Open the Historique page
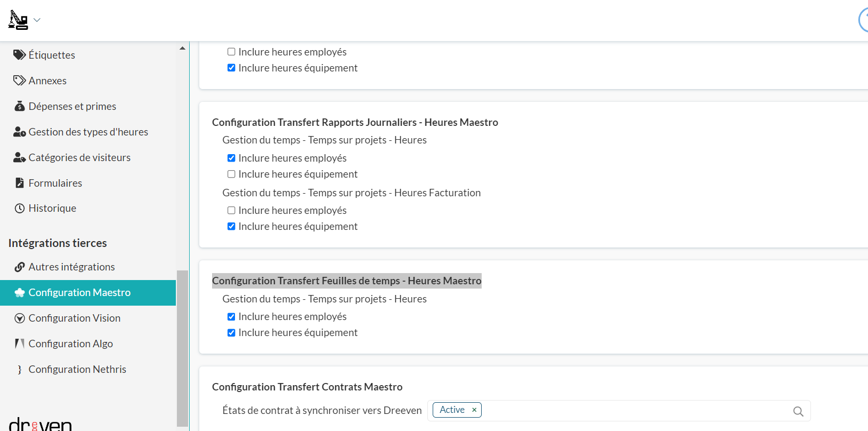 [88, 209]
